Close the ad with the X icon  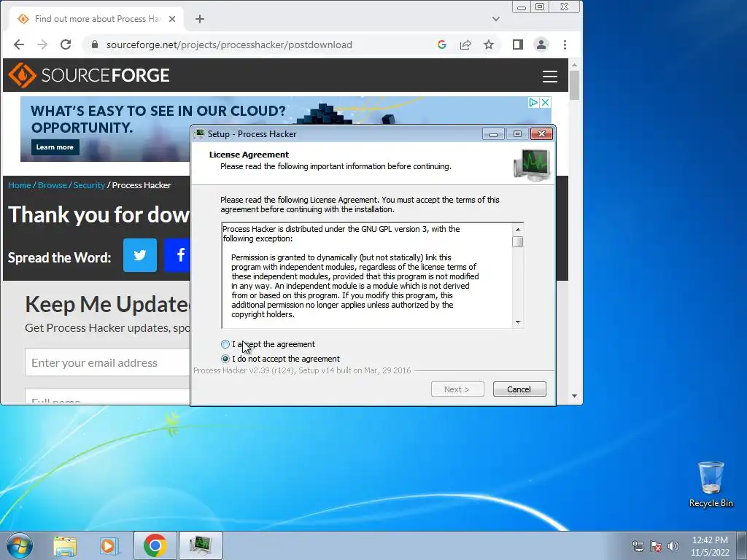point(546,102)
